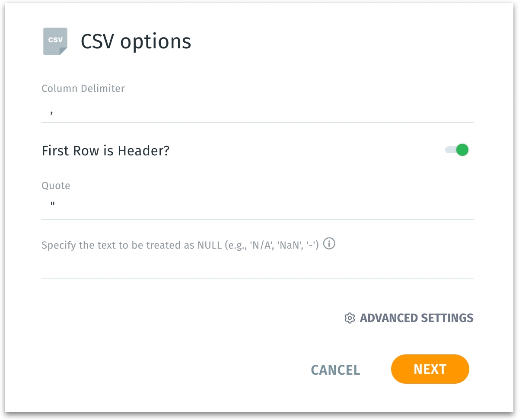
Task: Cancel the CSV options dialog
Action: coord(335,370)
